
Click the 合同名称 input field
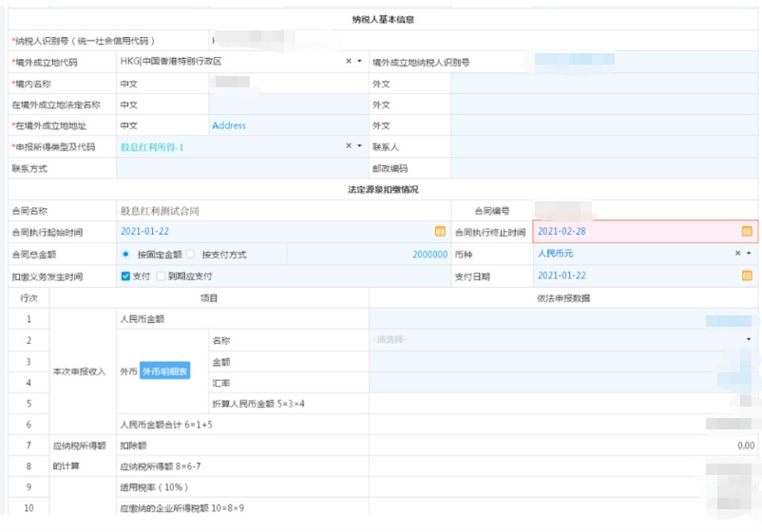pos(285,211)
